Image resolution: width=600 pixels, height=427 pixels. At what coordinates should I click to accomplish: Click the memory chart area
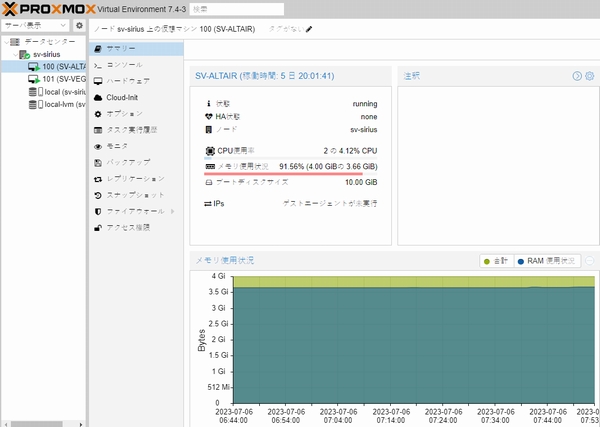[x=414, y=340]
